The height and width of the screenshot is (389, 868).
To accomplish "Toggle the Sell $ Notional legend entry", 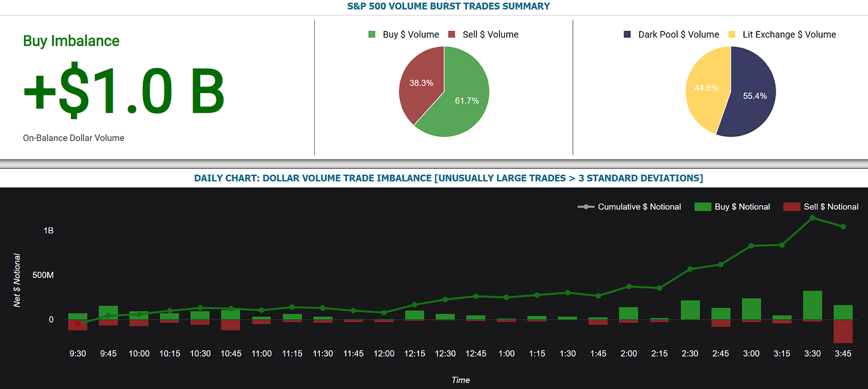I will [821, 207].
